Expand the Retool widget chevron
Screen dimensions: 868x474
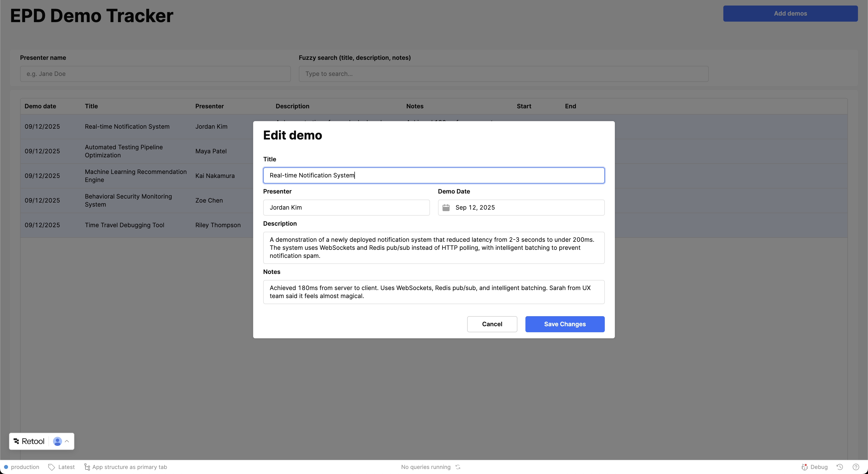pyautogui.click(x=67, y=441)
